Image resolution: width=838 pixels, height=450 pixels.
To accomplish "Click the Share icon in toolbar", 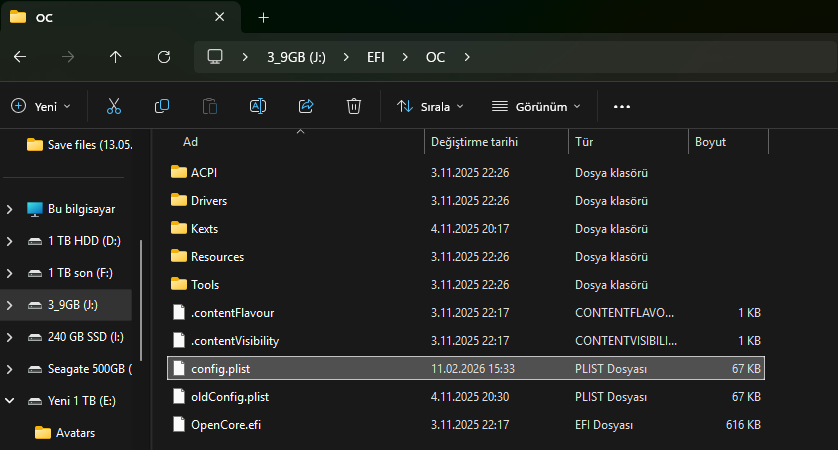I will pyautogui.click(x=306, y=106).
